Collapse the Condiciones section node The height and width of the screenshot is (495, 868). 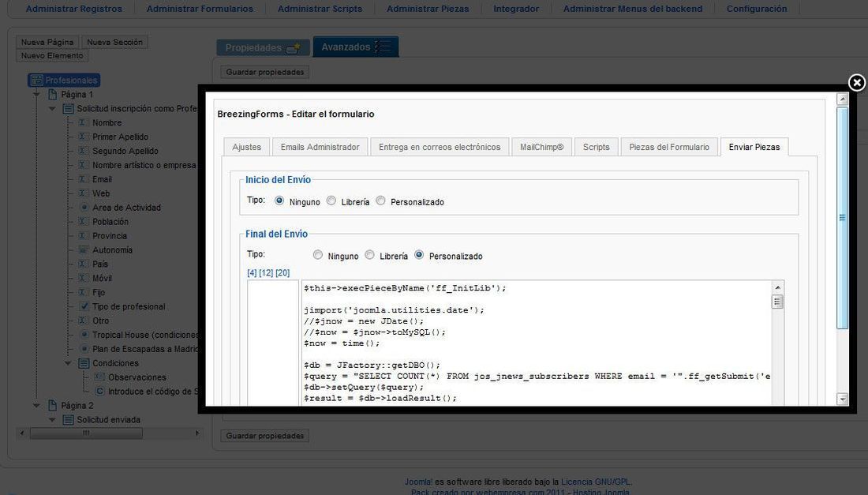68,363
